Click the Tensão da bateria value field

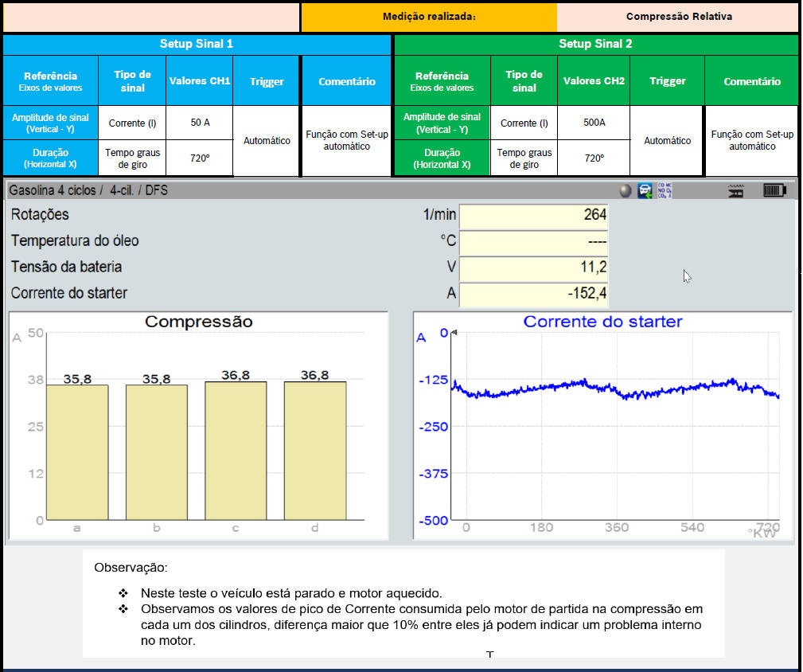tap(535, 268)
